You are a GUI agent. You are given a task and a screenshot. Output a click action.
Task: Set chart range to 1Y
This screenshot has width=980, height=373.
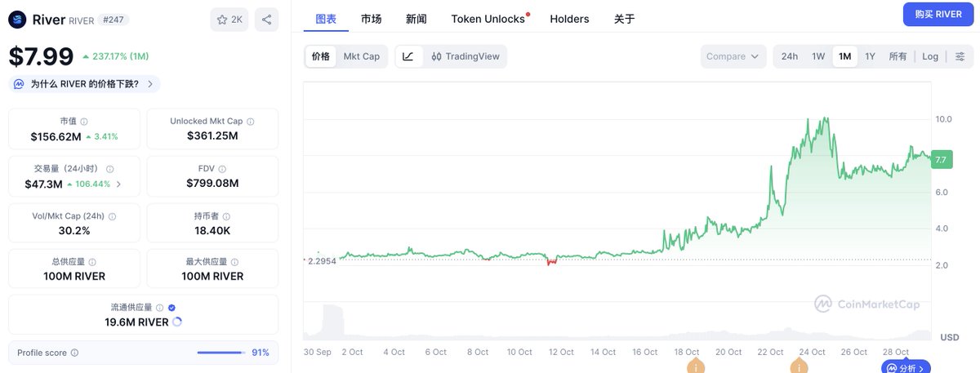871,56
